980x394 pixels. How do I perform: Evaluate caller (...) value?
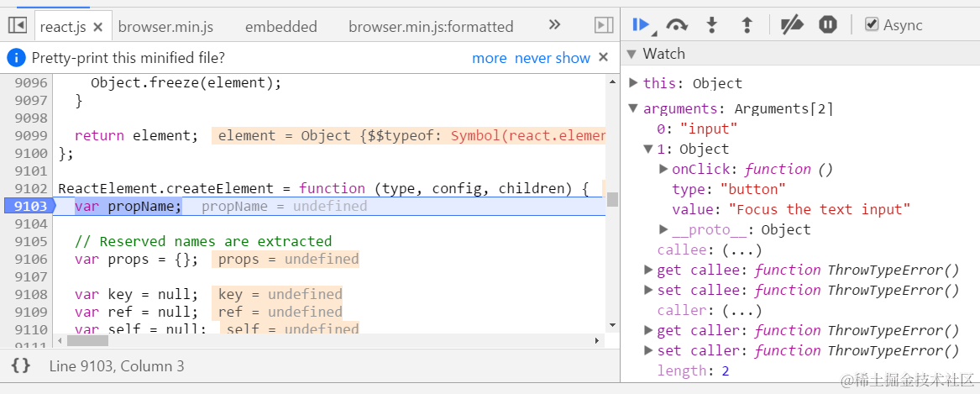pyautogui.click(x=742, y=310)
